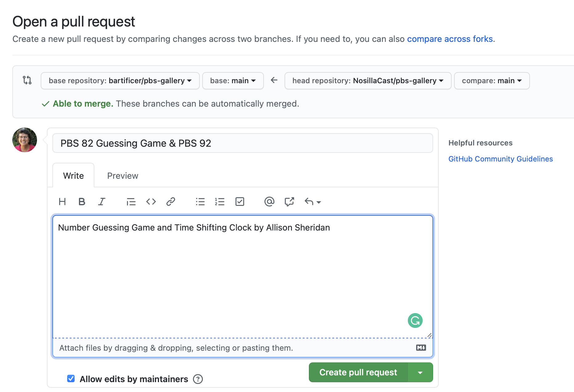The image size is (574, 392).
Task: Add a link using the chain icon
Action: (x=171, y=202)
